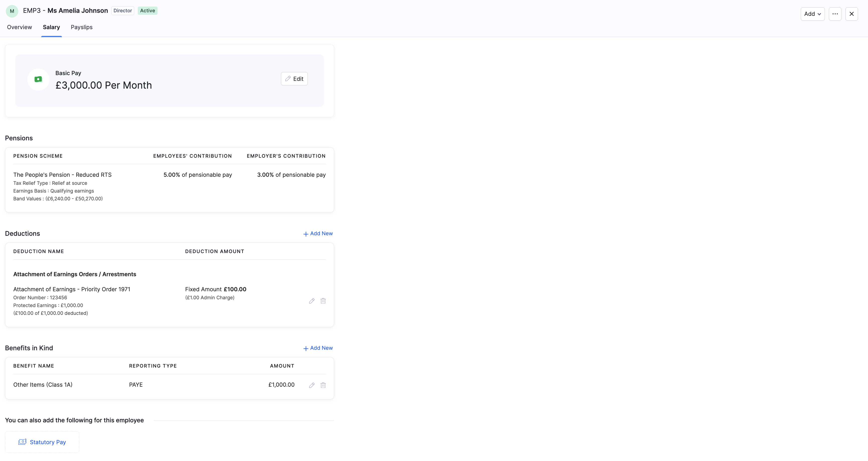Click the Statutory Pay banknote icon
The width and height of the screenshot is (868, 461).
tap(22, 442)
